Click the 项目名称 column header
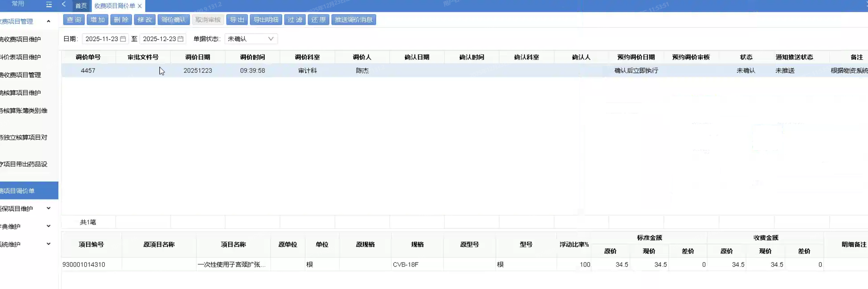This screenshot has height=289, width=868. [x=233, y=244]
